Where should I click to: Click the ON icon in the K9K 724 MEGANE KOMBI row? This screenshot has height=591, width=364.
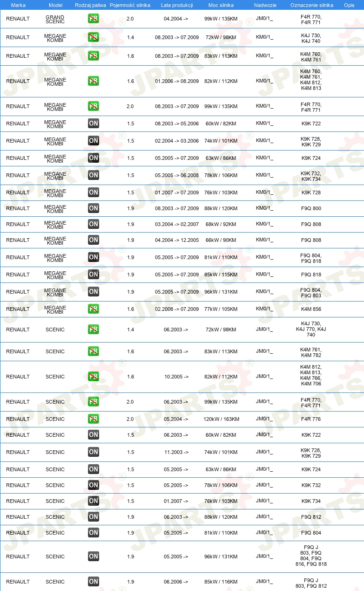click(94, 158)
